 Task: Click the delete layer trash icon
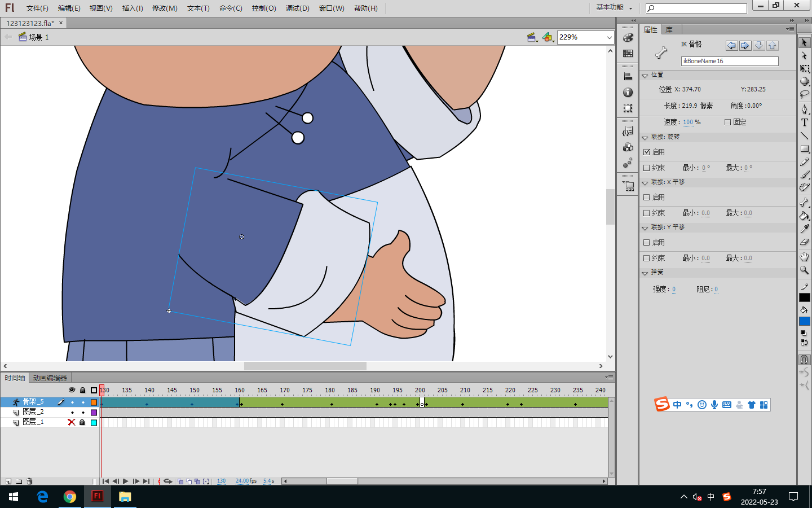tap(29, 481)
